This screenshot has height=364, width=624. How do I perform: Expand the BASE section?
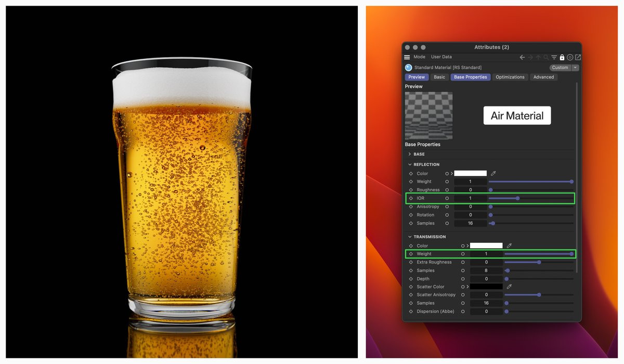pyautogui.click(x=410, y=154)
